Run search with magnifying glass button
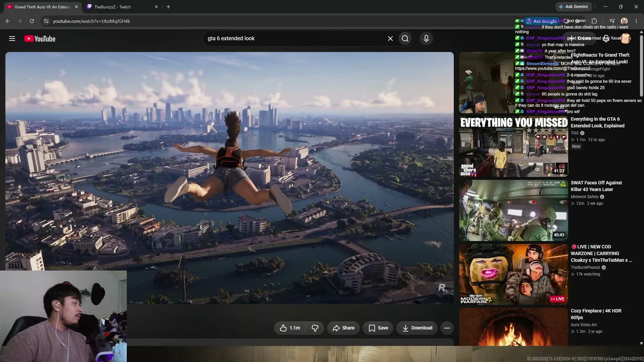 coord(405,39)
